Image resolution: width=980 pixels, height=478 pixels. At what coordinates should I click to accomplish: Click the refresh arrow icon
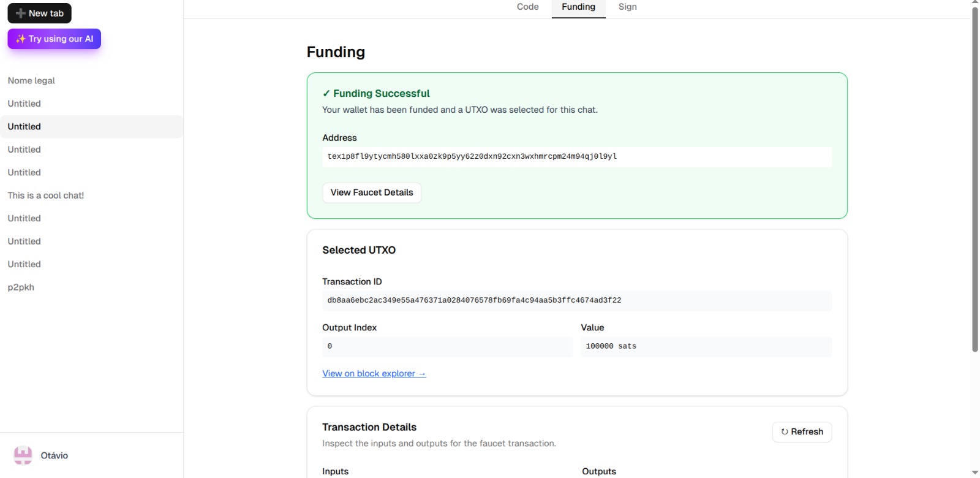785,432
